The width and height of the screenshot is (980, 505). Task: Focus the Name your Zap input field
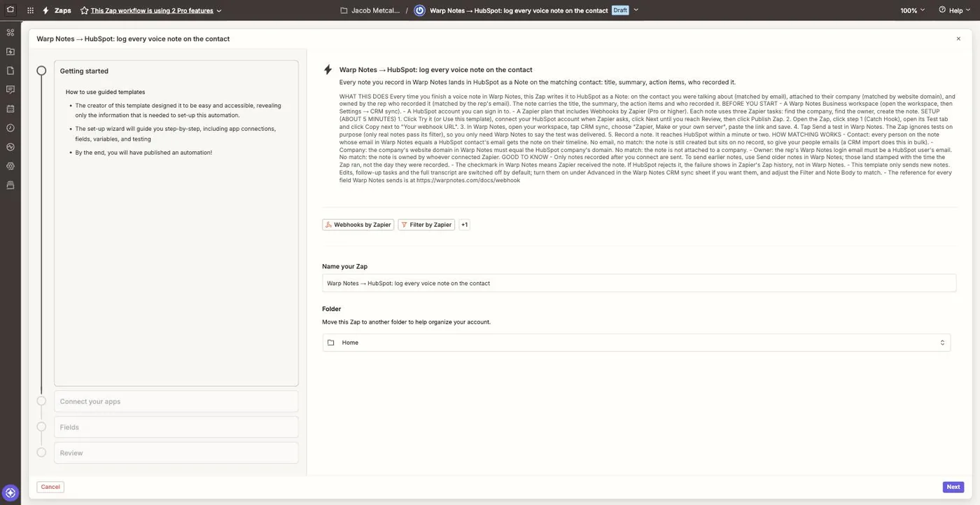639,283
